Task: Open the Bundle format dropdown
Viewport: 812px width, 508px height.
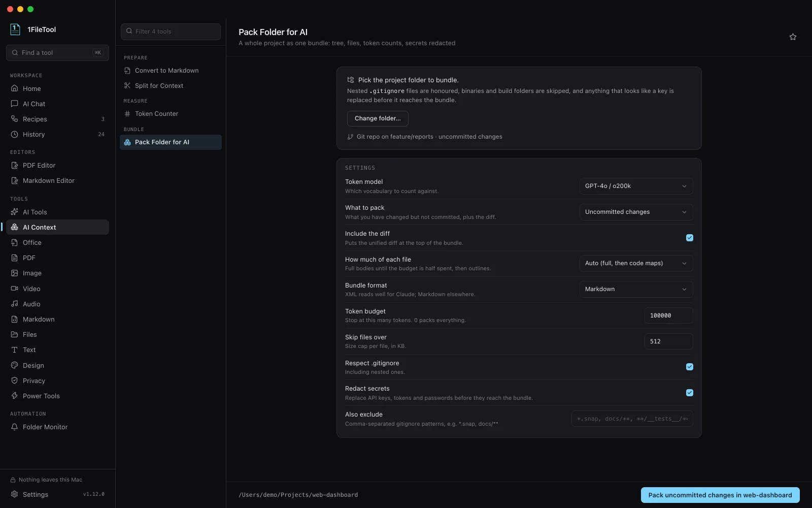Action: 636,289
